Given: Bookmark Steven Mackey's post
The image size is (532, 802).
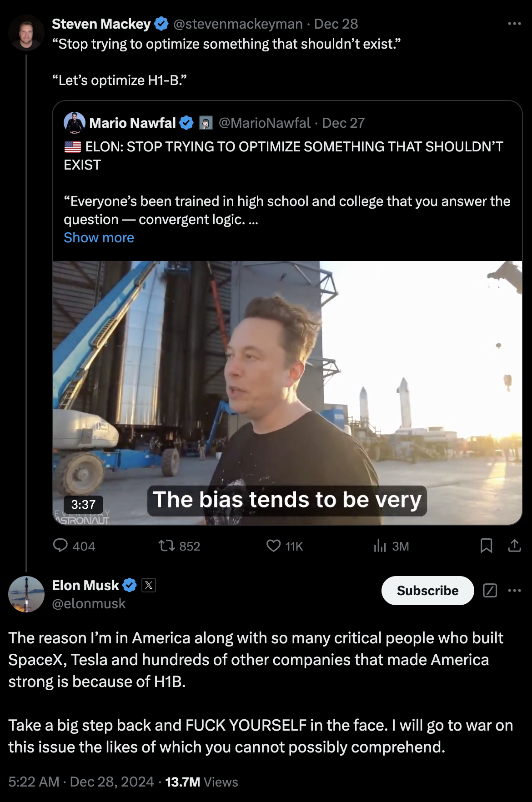Looking at the screenshot, I should pos(486,545).
